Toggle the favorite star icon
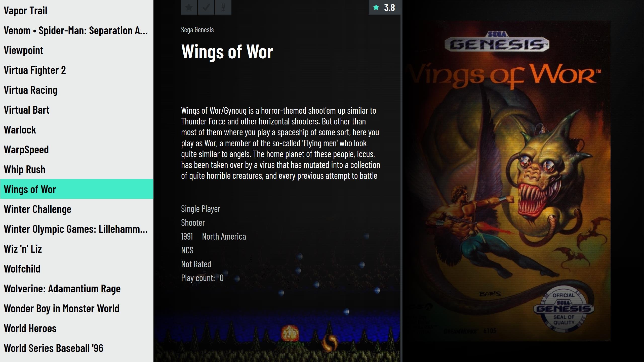The image size is (644, 362). (x=189, y=7)
